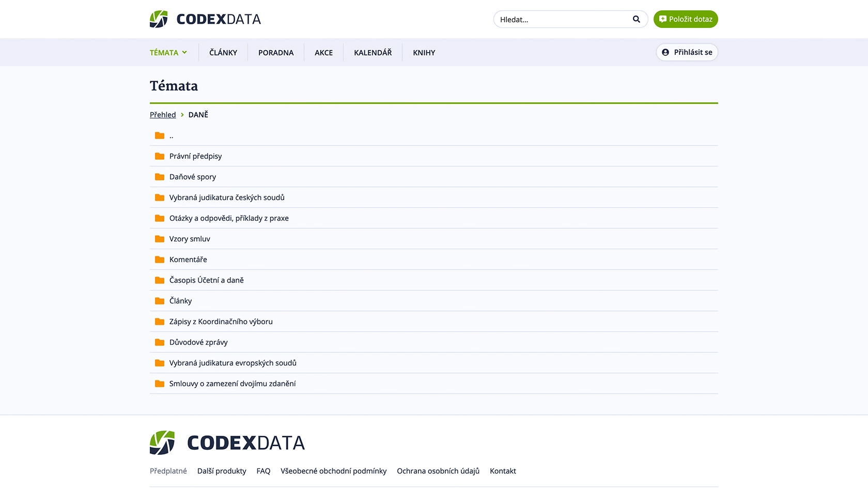Open Ochrana osobních údajů link
Image resolution: width=868 pixels, height=502 pixels.
[438, 471]
